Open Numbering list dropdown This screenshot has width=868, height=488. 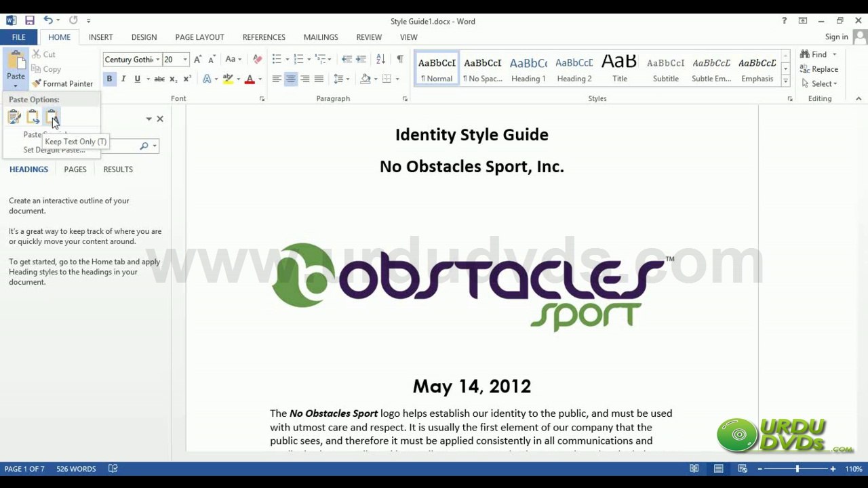click(x=309, y=60)
